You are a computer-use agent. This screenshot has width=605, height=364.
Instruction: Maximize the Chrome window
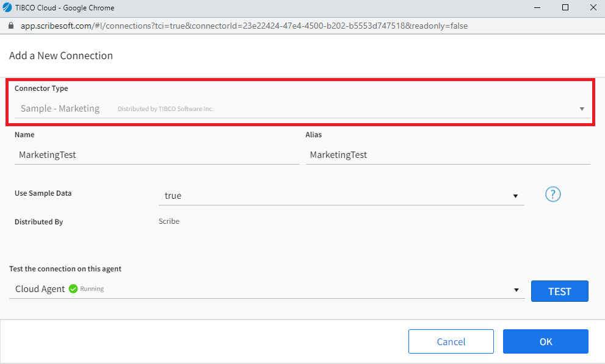tap(565, 8)
